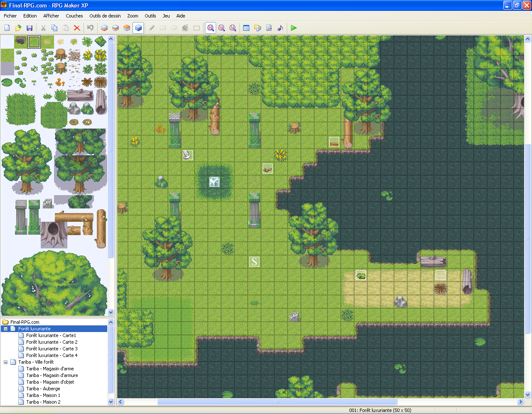This screenshot has width=532, height=414.
Task: Paste using the clipboard icon
Action: click(x=66, y=28)
